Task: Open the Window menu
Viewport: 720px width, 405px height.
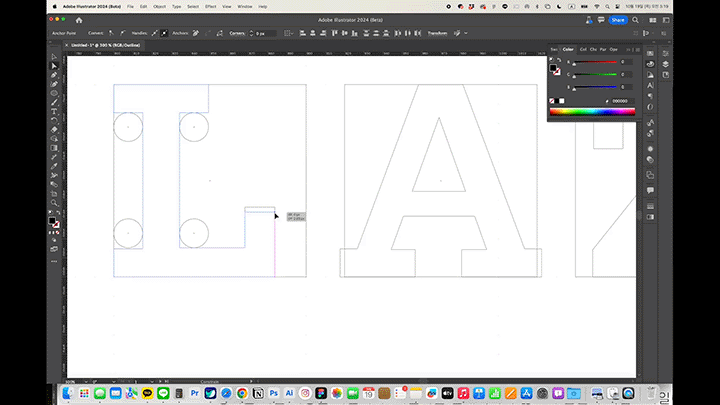Action: [x=245, y=6]
